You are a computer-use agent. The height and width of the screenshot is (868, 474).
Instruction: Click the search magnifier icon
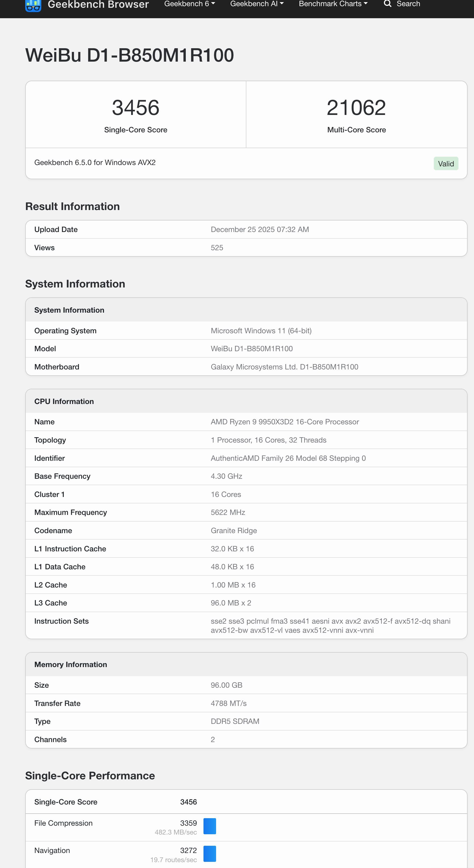[x=387, y=4]
